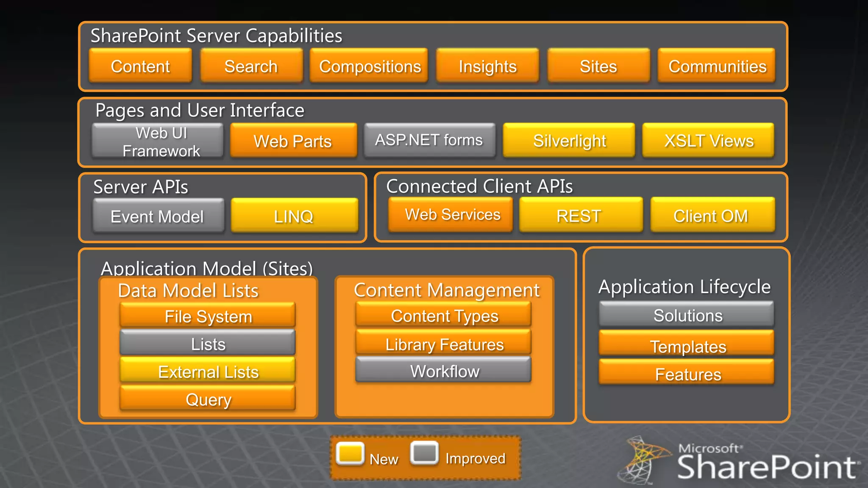Screen dimensions: 868x488
Task: Select the Compositions box
Action: tap(369, 66)
